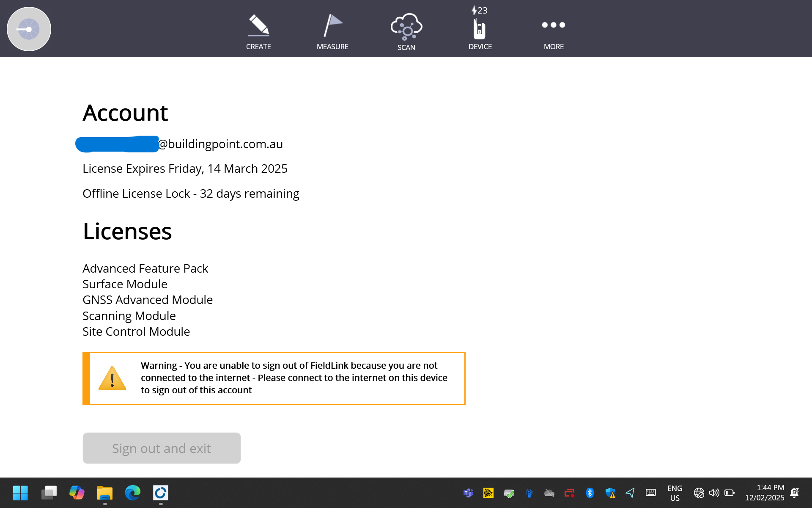Click the sign-out warning message text
This screenshot has height=508, width=812.
pos(294,378)
